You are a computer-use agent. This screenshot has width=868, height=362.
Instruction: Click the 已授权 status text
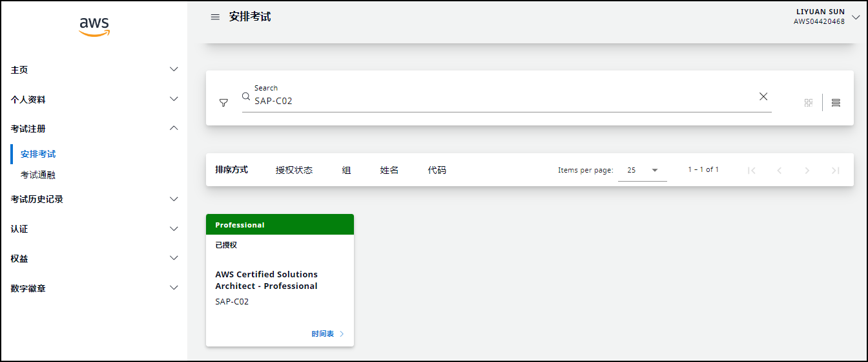pyautogui.click(x=226, y=245)
